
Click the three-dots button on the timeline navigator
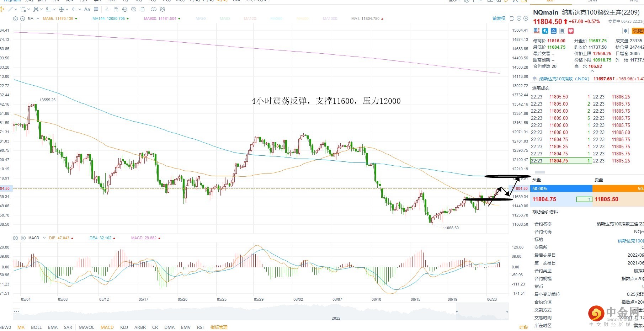[17, 311]
